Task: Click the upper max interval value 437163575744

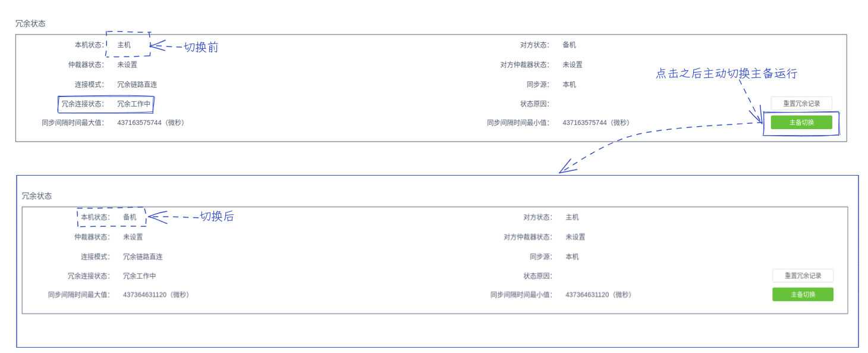Action: pyautogui.click(x=139, y=123)
